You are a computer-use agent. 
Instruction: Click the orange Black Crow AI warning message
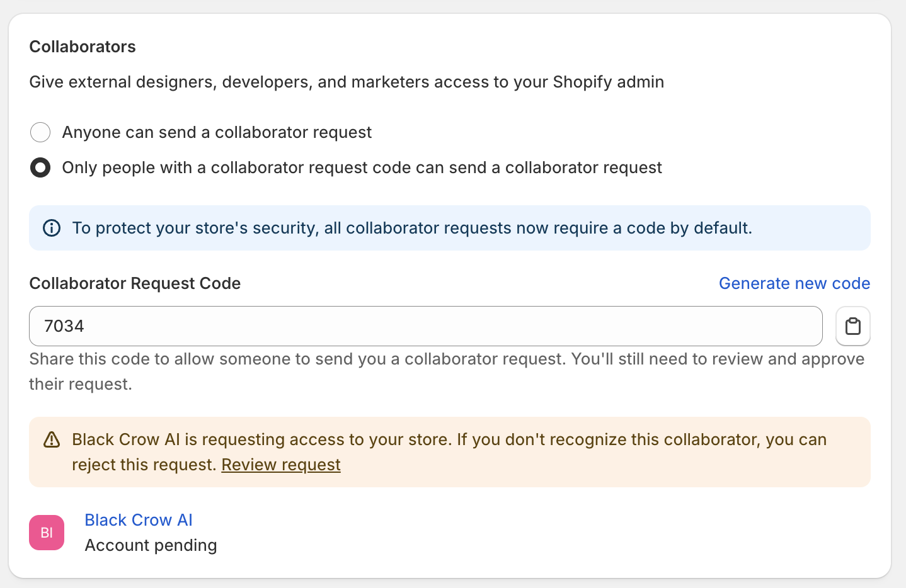coord(449,439)
